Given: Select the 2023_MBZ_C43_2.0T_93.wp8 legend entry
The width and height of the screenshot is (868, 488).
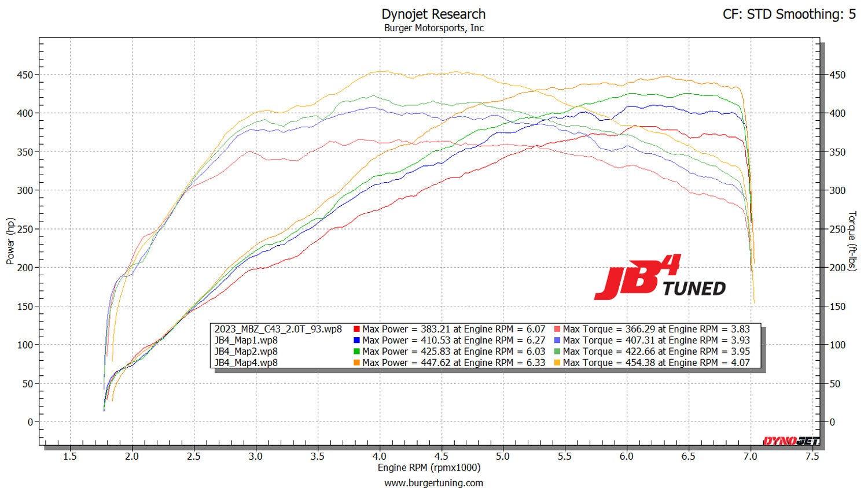Looking at the screenshot, I should tap(278, 330).
